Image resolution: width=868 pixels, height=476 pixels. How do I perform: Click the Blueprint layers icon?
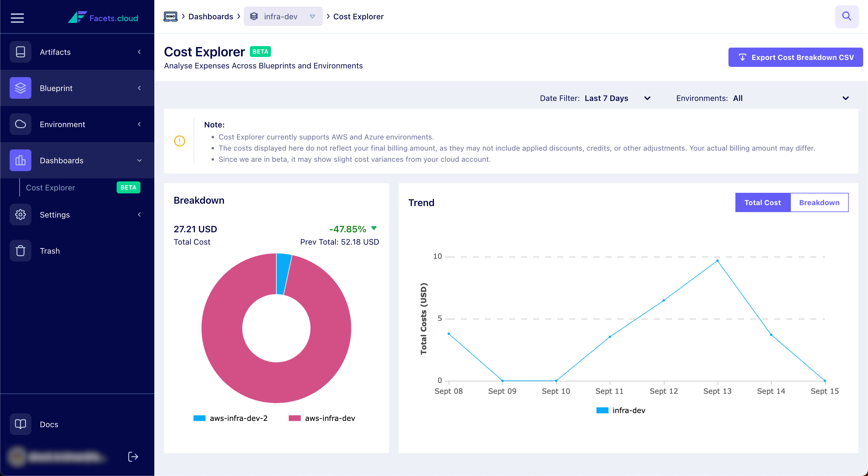(20, 88)
